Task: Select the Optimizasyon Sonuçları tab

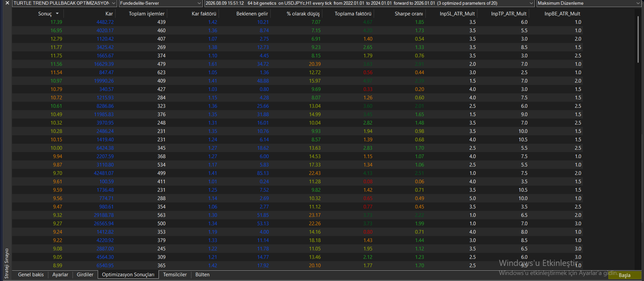Action: (x=128, y=275)
